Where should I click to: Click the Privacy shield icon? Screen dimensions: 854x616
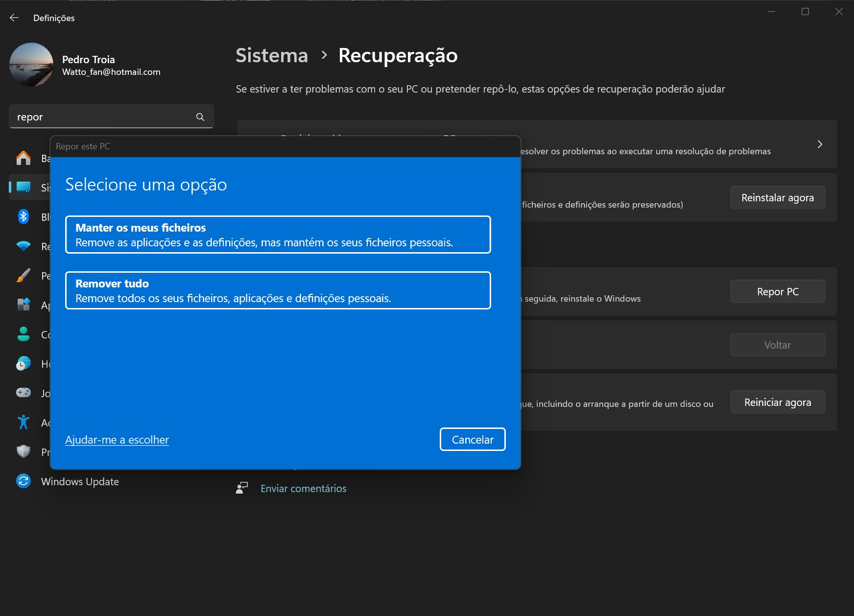coord(23,451)
